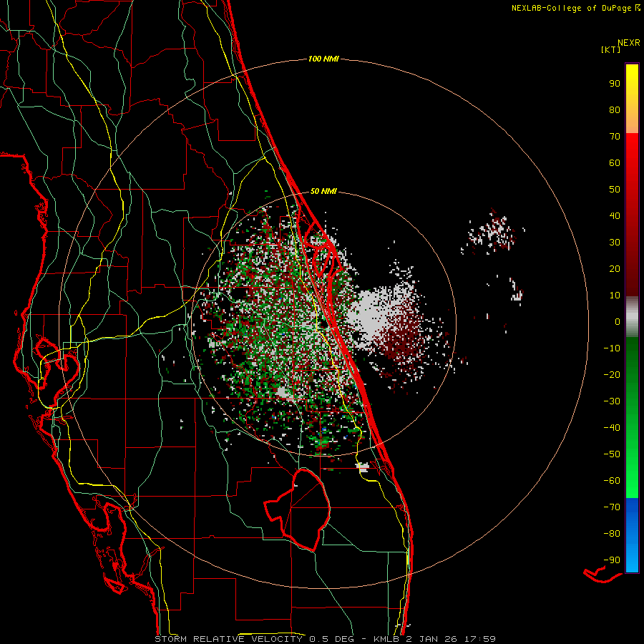This screenshot has width=644, height=644.
Task: Click the gray zero-velocity segment of color bar
Action: pyautogui.click(x=632, y=317)
